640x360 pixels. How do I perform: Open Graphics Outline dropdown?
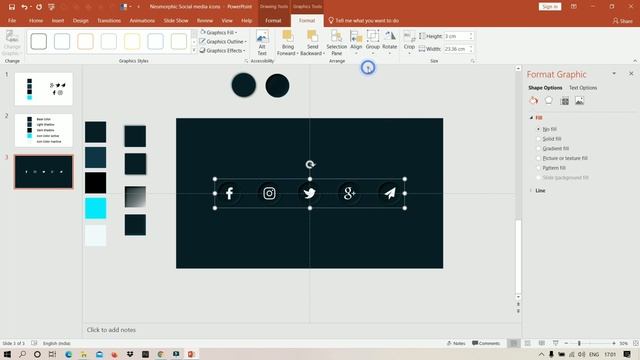click(223, 41)
